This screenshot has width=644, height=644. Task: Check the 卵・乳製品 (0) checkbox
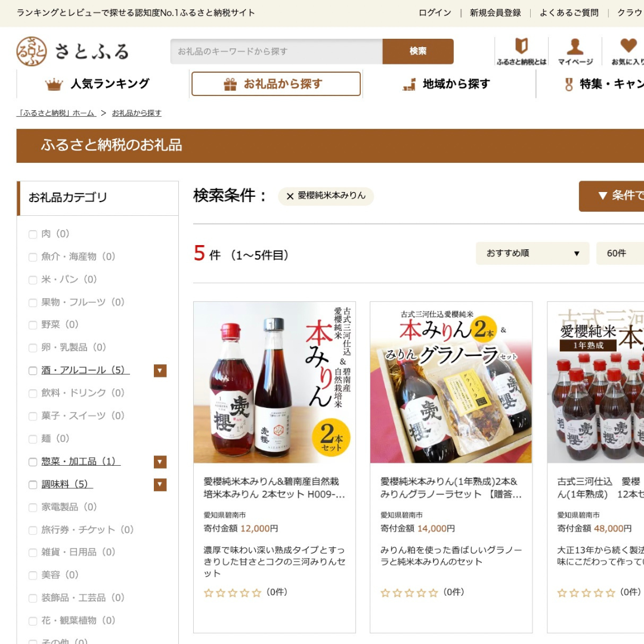(x=33, y=348)
